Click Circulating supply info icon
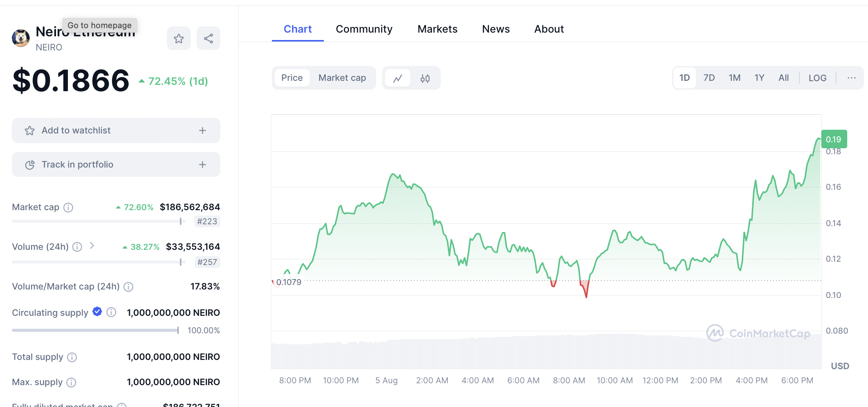868x407 pixels. pyautogui.click(x=111, y=312)
